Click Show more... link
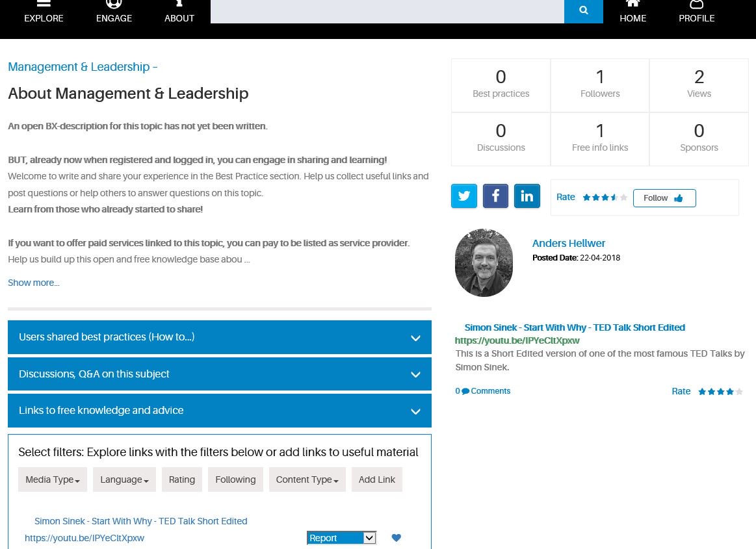The height and width of the screenshot is (549, 756). 34,283
